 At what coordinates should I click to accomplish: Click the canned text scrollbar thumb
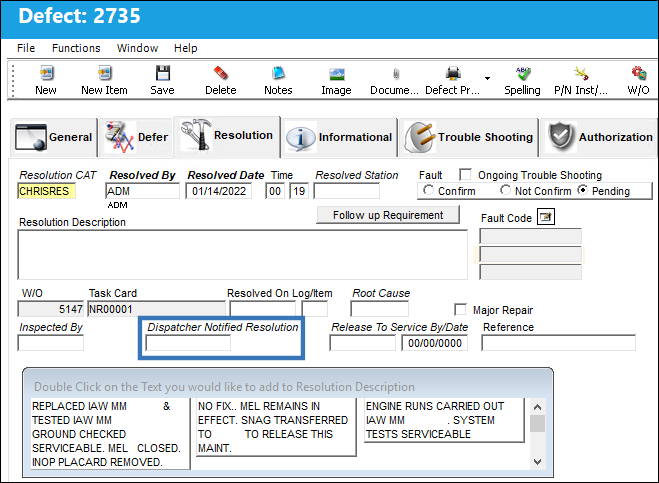click(538, 423)
